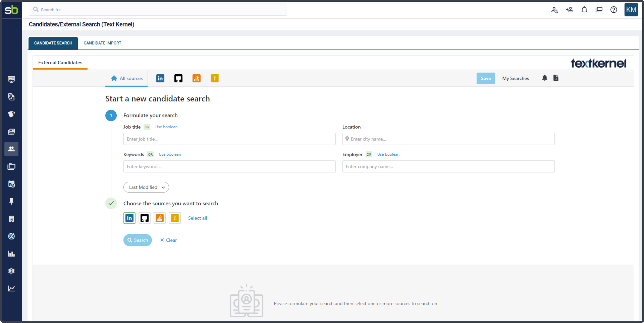Open the folders icon in sidebar

(11, 167)
